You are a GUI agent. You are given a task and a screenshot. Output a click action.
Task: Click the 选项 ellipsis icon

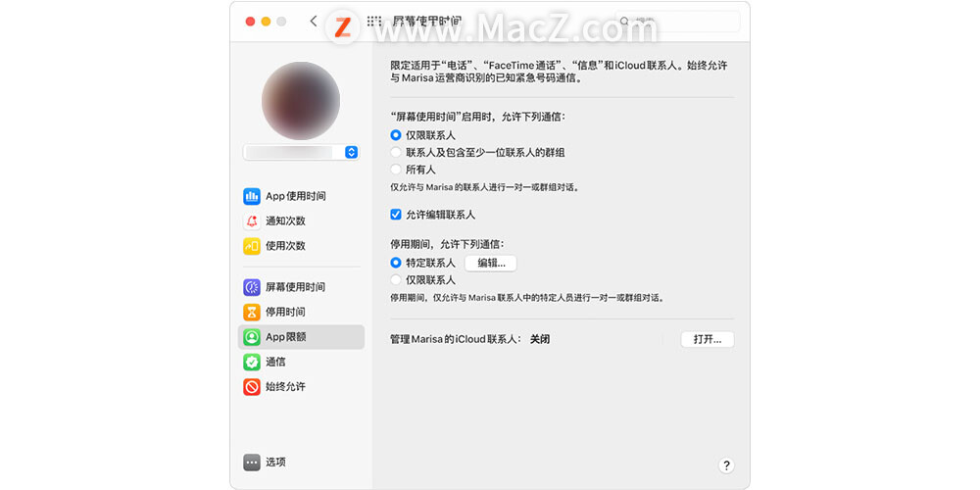tap(251, 463)
